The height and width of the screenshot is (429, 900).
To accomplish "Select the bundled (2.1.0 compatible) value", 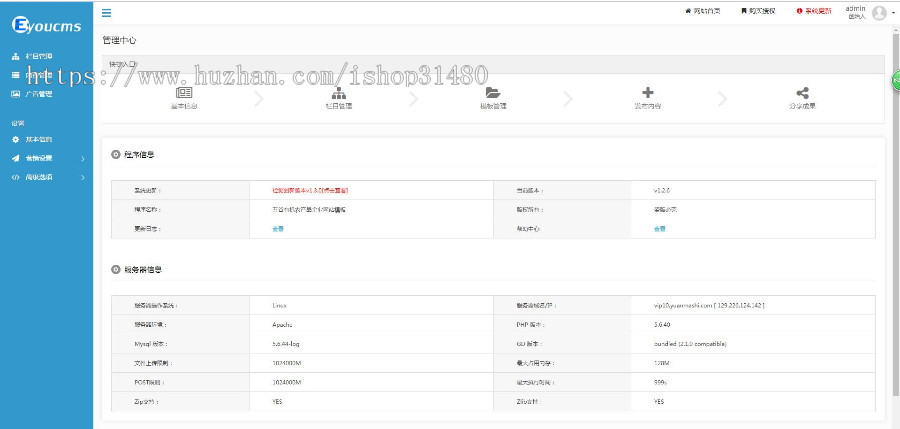I will pos(690,343).
